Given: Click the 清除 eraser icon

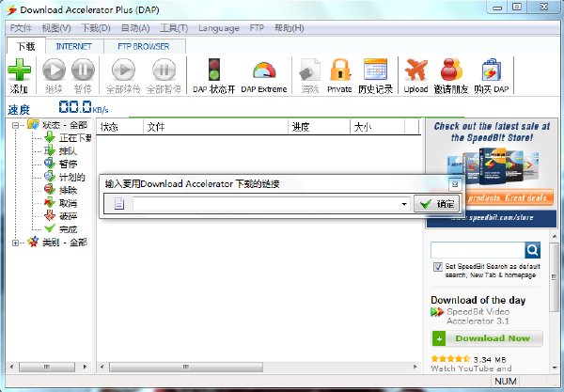Looking at the screenshot, I should 309,70.
